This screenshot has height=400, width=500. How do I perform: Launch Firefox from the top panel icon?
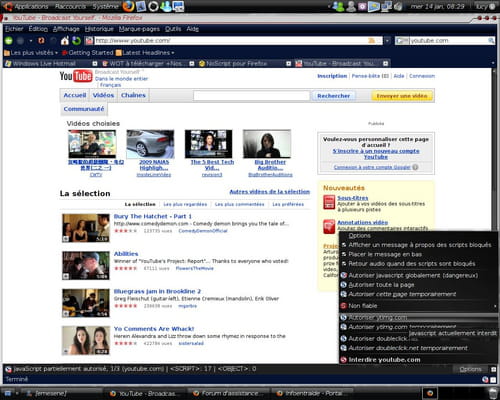point(128,6)
